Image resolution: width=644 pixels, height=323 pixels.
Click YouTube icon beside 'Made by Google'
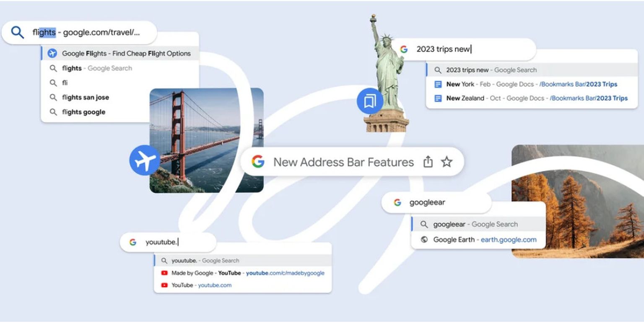pyautogui.click(x=164, y=273)
